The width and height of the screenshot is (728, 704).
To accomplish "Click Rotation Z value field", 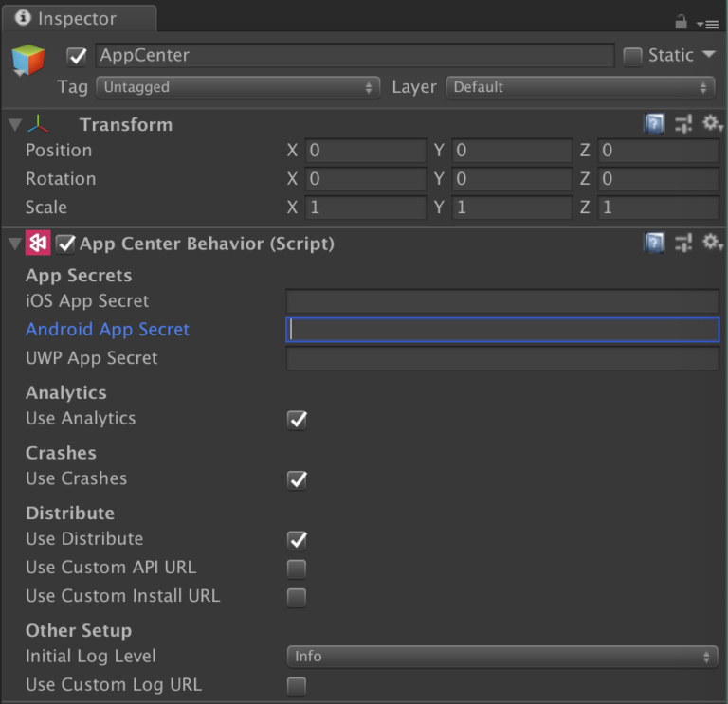I will coord(659,179).
